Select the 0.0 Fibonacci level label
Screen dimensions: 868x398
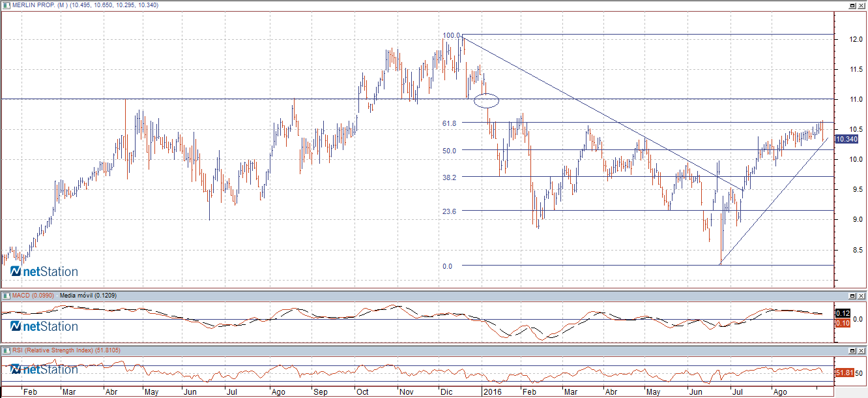[x=447, y=266]
